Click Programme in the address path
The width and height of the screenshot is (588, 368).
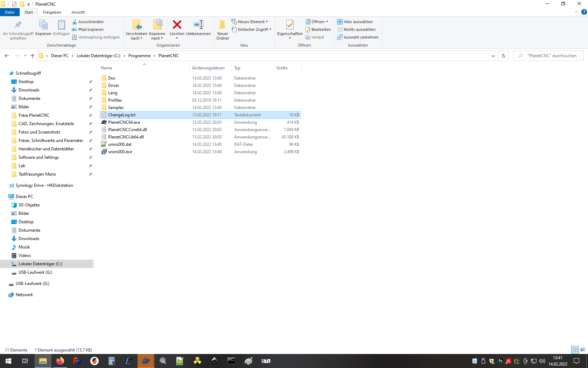139,56
